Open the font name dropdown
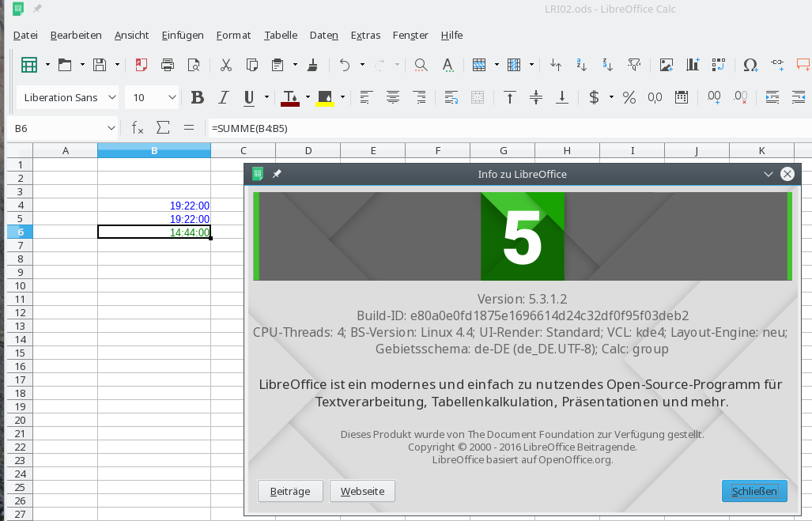Image resolution: width=812 pixels, height=521 pixels. (x=111, y=97)
